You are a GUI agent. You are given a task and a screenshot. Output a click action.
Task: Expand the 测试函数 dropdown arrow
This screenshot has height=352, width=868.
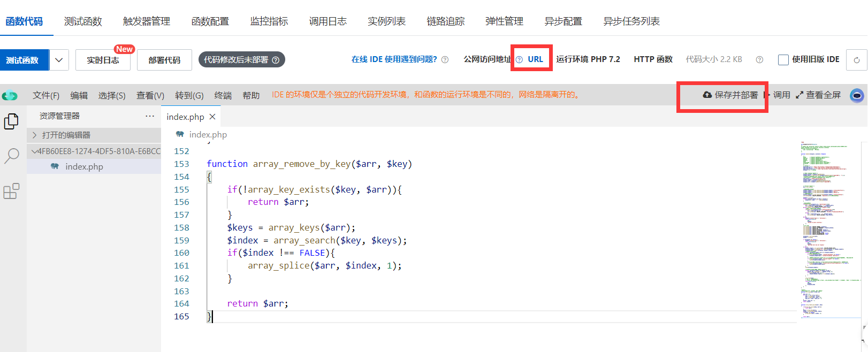pyautogui.click(x=59, y=60)
